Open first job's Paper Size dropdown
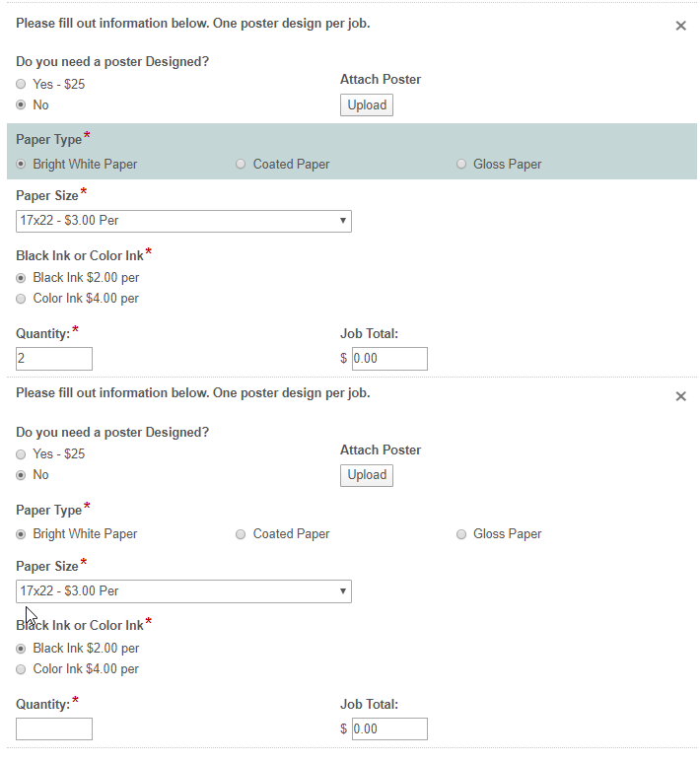This screenshot has height=761, width=700. coord(183,221)
